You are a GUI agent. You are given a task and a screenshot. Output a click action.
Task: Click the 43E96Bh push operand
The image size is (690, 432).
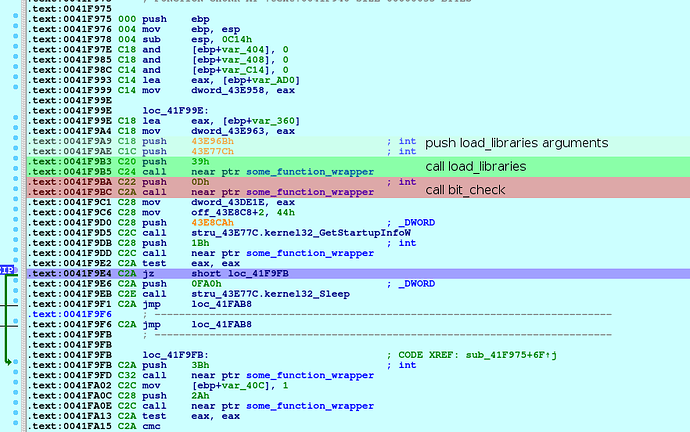pos(213,141)
